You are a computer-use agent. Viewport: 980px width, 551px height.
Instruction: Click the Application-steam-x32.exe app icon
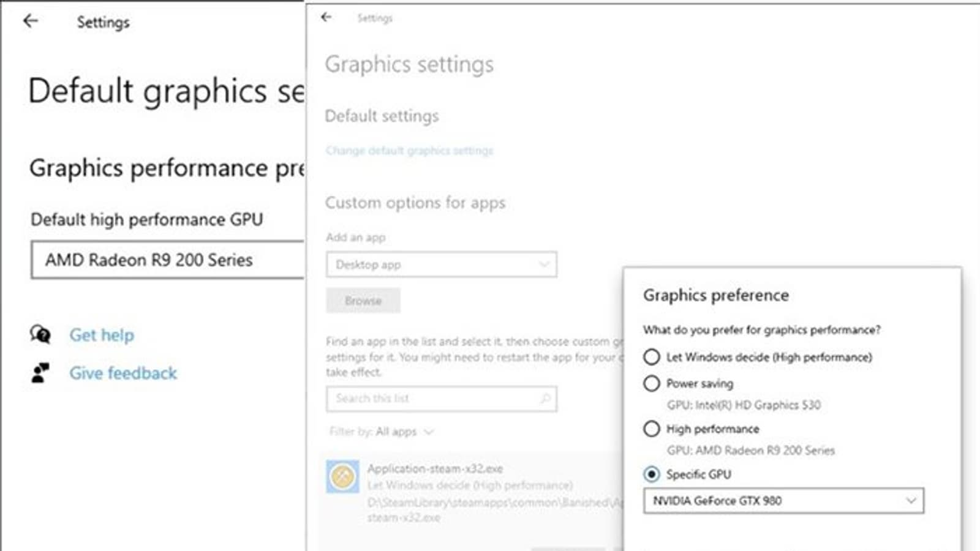click(342, 476)
